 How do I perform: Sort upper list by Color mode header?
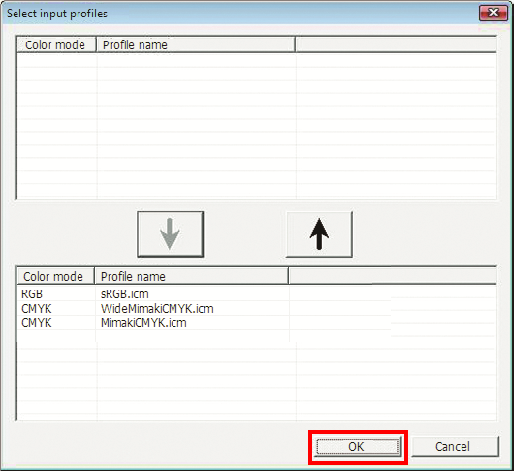click(56, 45)
